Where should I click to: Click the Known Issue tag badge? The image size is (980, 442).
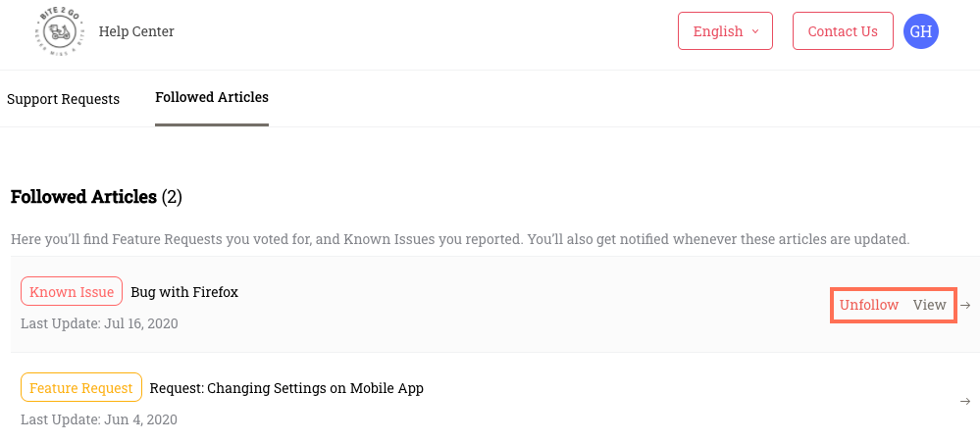(x=72, y=291)
